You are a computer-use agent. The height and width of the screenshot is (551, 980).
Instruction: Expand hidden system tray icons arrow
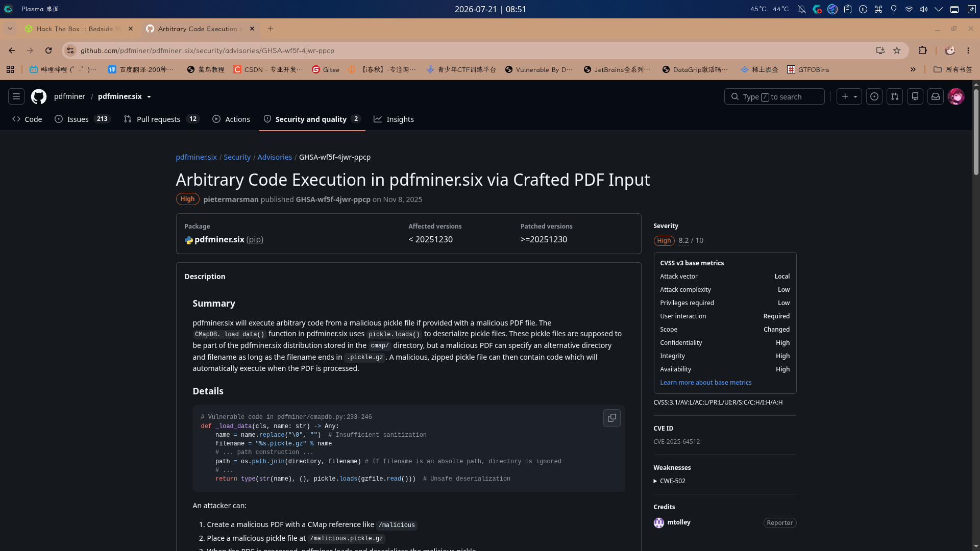939,9
